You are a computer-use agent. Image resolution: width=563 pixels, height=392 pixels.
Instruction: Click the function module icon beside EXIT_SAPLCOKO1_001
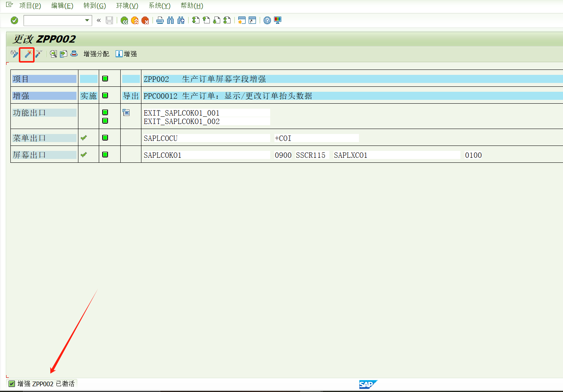pos(126,112)
